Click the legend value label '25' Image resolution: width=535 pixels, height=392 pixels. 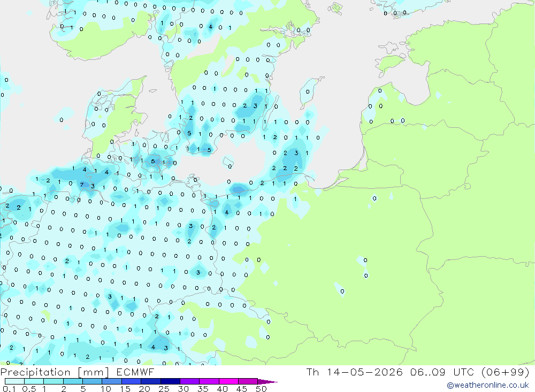pos(164,389)
